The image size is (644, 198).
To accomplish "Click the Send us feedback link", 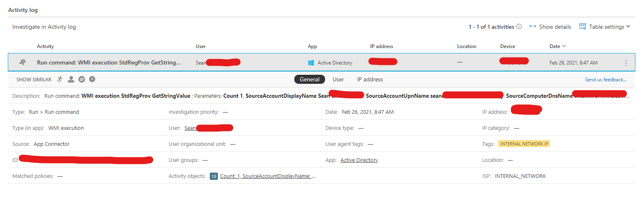I will click(605, 80).
